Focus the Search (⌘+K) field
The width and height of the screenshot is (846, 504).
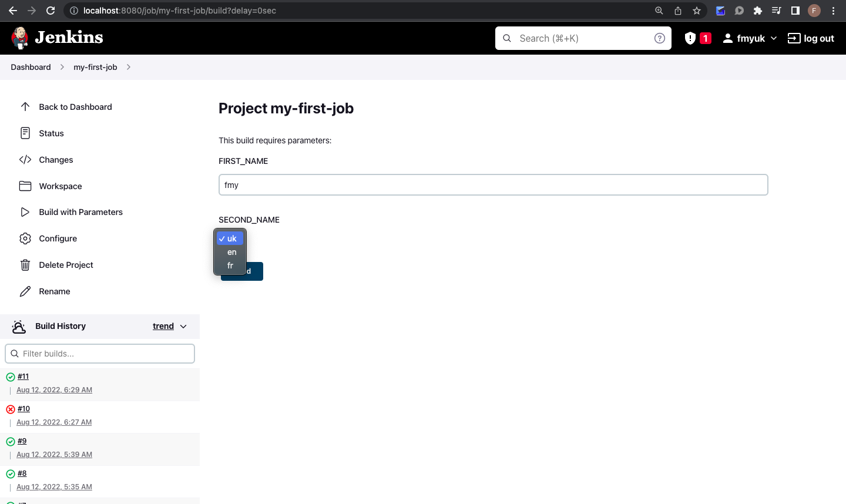583,38
